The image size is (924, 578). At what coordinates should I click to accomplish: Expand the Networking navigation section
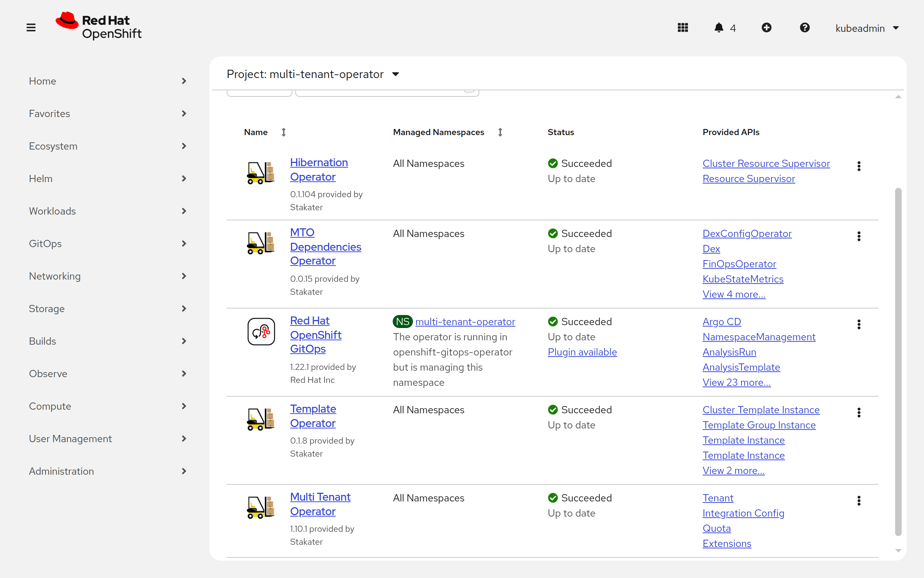(108, 276)
